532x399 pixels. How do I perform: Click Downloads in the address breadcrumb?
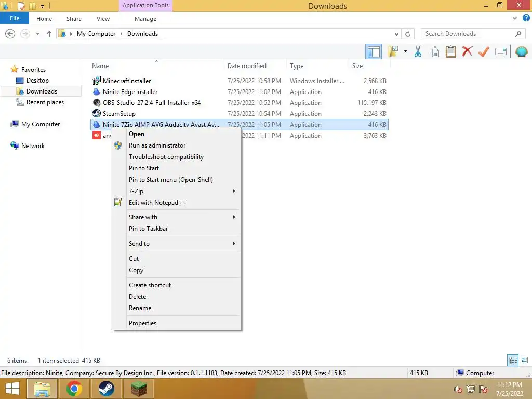[142, 34]
